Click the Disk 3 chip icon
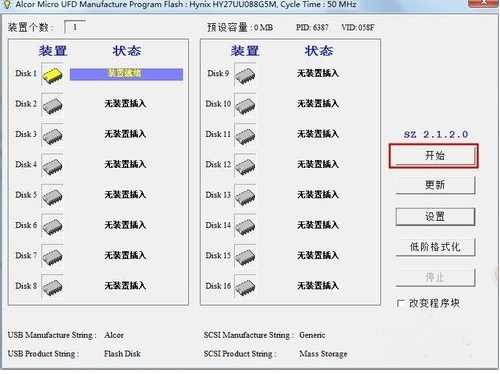Viewport: 500px width, 374px height. (52, 135)
